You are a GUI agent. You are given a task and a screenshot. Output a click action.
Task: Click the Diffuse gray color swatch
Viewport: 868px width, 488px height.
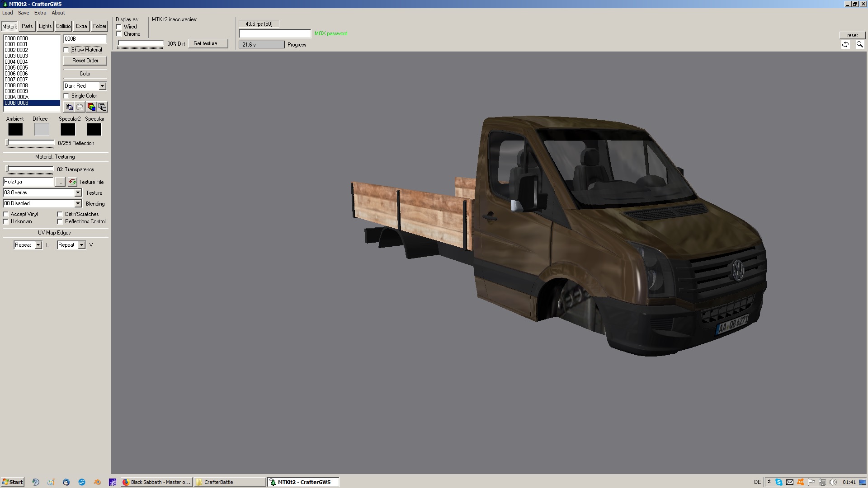pos(42,130)
